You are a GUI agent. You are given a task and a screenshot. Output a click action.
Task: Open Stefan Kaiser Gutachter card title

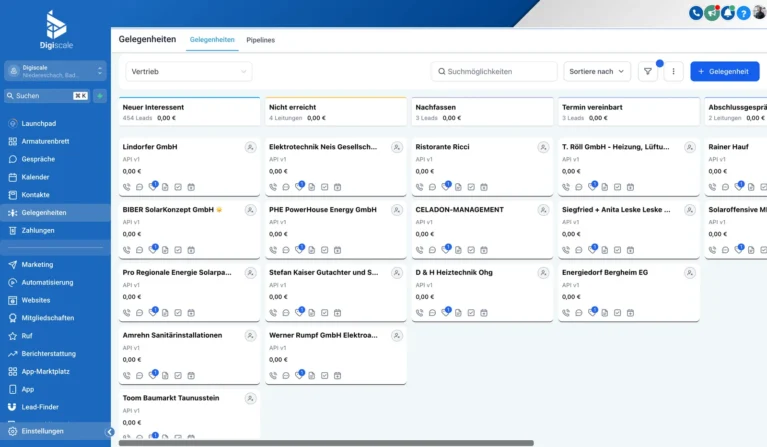[323, 272]
